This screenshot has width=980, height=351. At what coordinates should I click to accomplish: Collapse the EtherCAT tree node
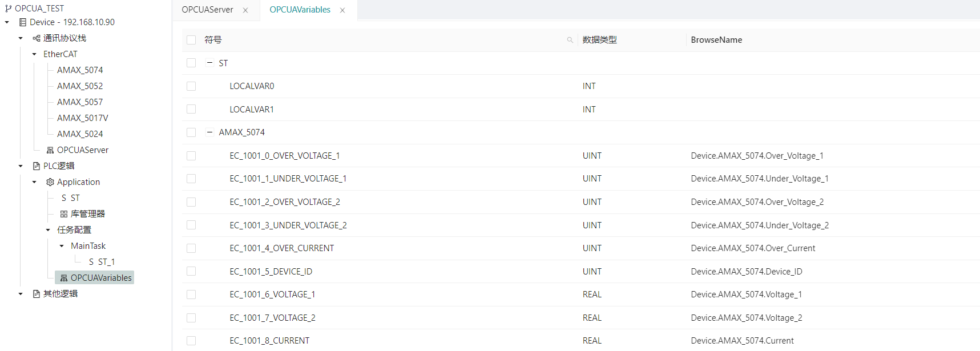pyautogui.click(x=34, y=54)
